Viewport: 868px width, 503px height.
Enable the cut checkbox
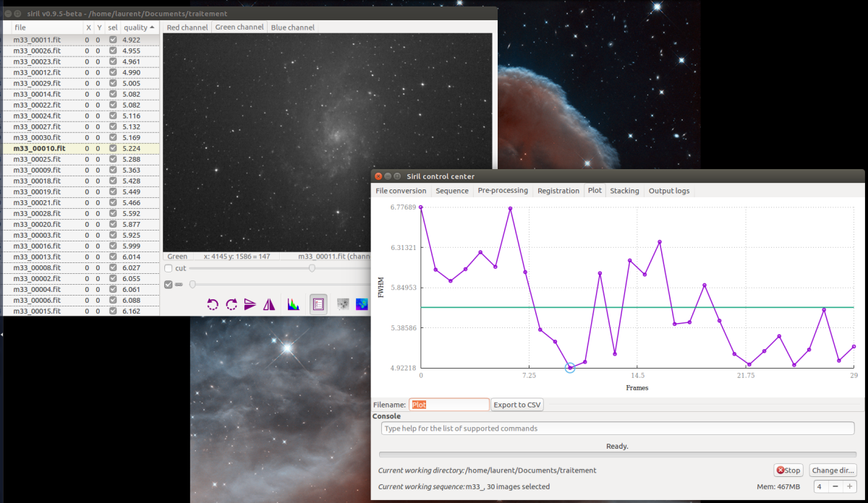pos(169,268)
